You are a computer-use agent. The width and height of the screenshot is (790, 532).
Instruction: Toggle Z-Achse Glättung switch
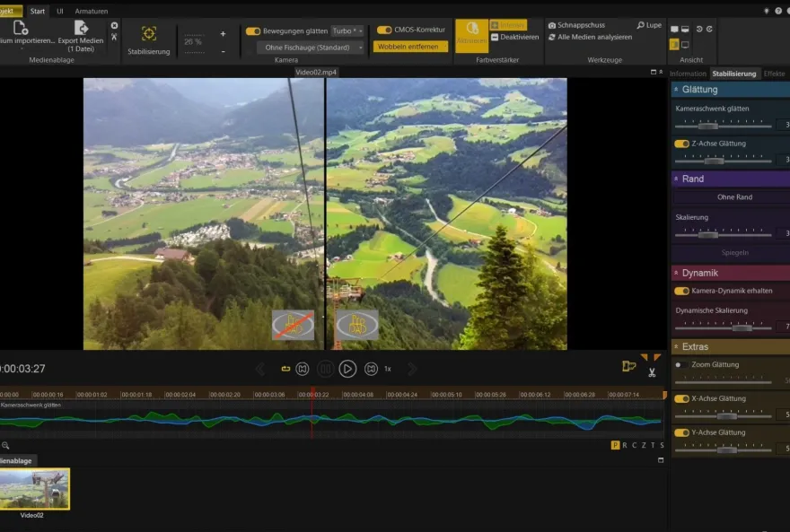(681, 144)
